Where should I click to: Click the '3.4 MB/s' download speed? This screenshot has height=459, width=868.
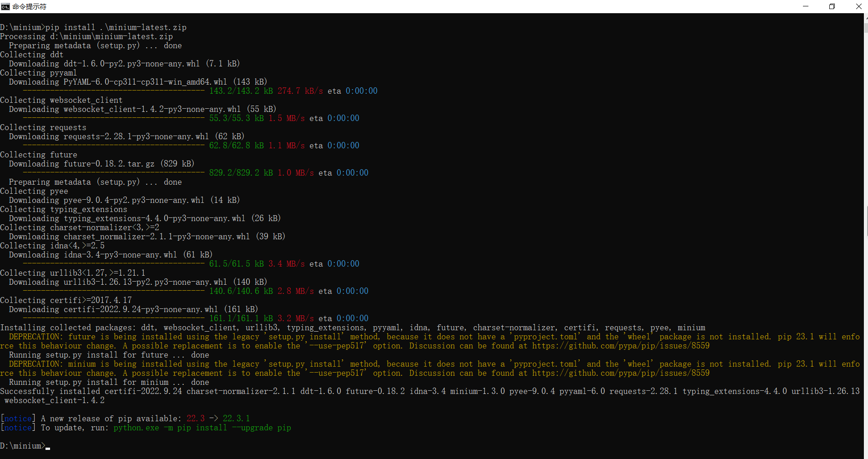coord(287,264)
